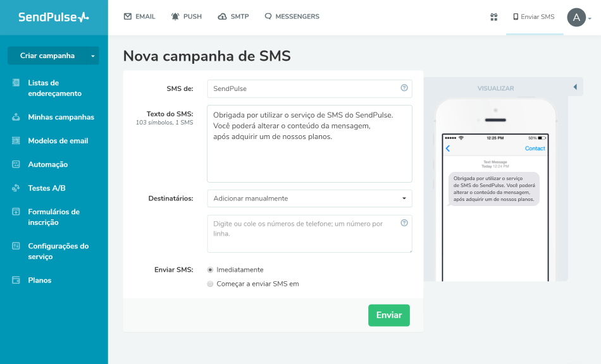This screenshot has height=364, width=601.
Task: Click the '103 símbolos, 1 SMS' counter
Action: point(164,123)
